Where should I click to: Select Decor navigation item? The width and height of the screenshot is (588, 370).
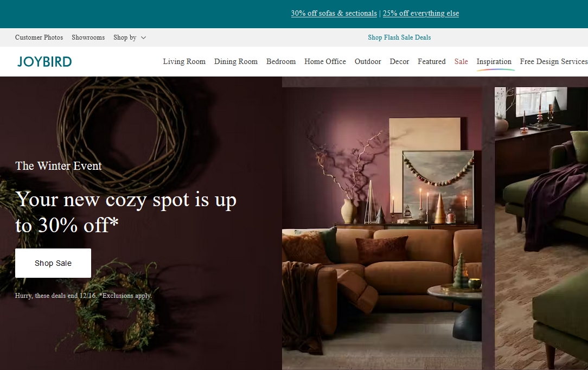399,61
